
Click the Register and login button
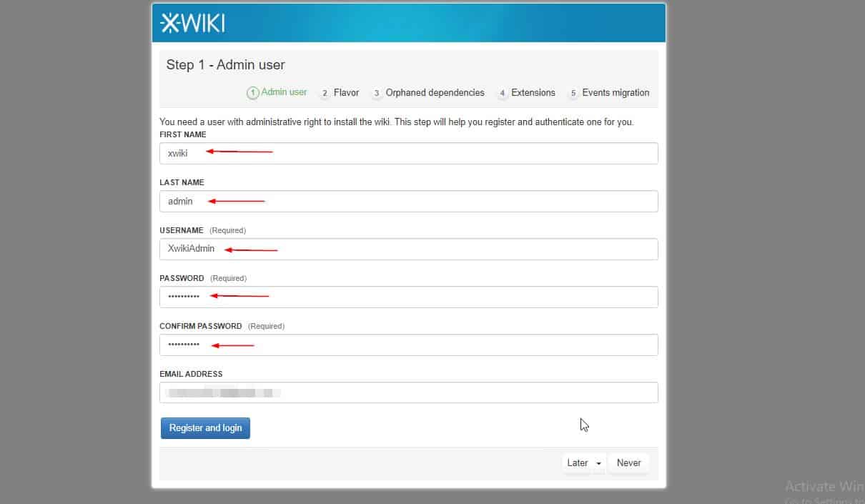pos(205,428)
